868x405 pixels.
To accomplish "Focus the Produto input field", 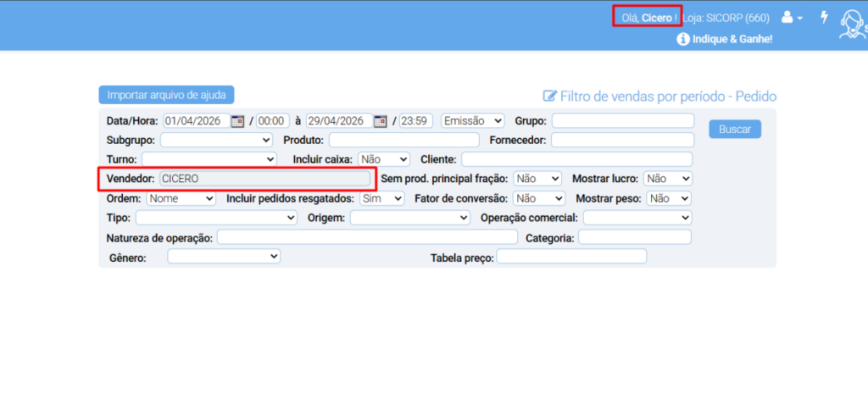I will (404, 140).
